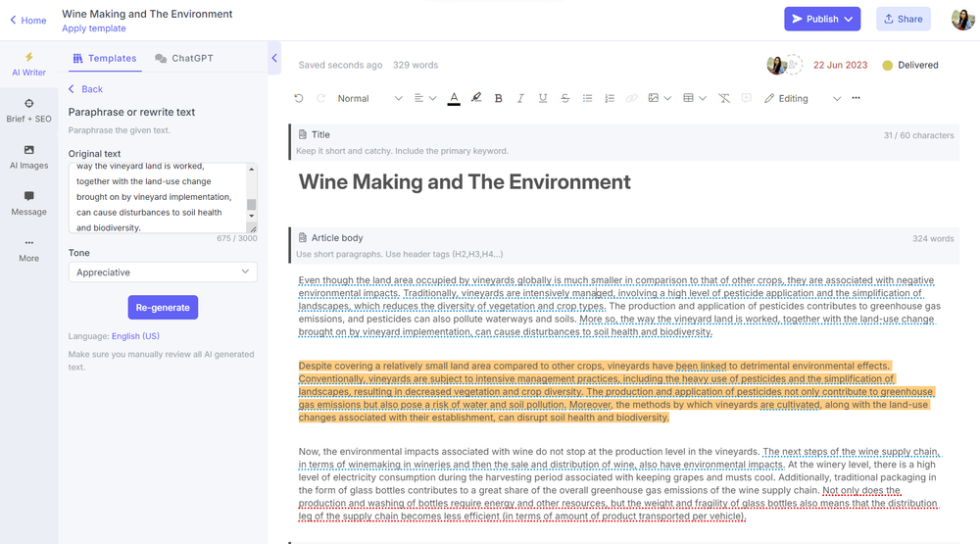Viewport: 980px width, 544px height.
Task: Click the Saved seconds ago status
Action: (340, 65)
